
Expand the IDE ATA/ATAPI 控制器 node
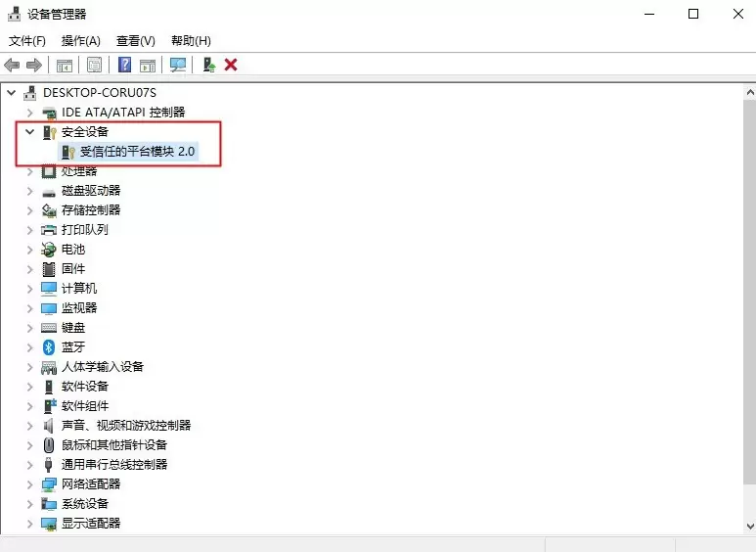(30, 113)
